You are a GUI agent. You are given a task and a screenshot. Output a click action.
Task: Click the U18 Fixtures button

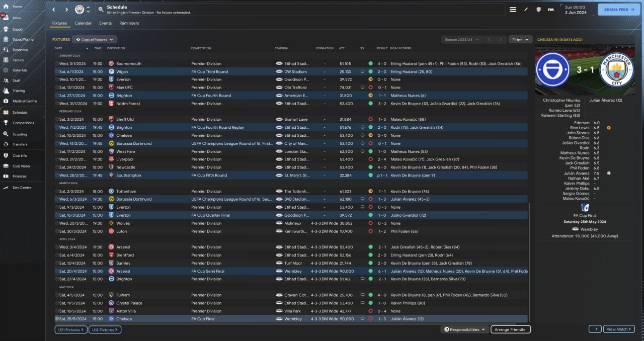105,329
